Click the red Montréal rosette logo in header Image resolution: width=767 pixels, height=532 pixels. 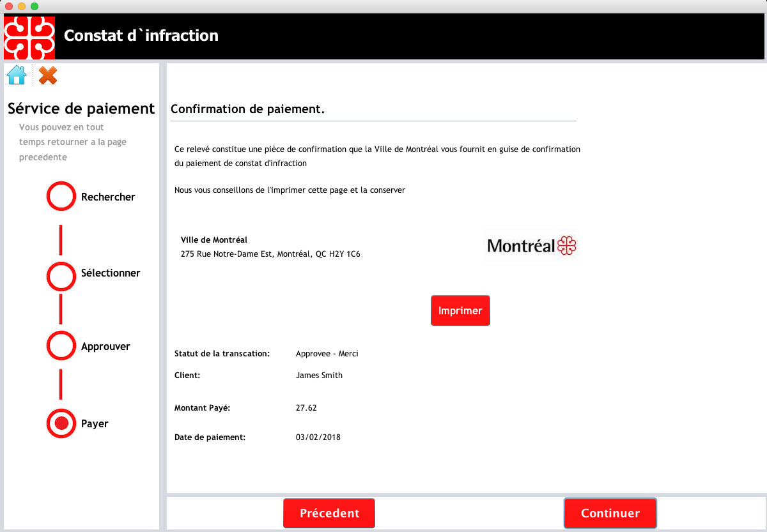(x=29, y=36)
